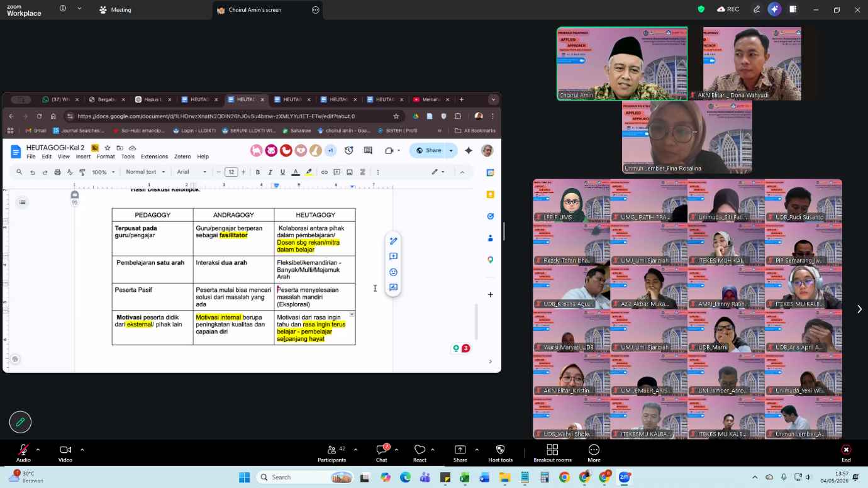
Task: Click the Bold icon in the Docs toolbar
Action: (x=258, y=172)
